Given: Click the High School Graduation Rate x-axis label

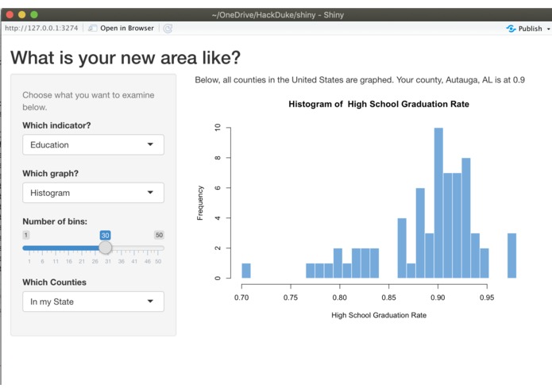Looking at the screenshot, I should point(379,315).
